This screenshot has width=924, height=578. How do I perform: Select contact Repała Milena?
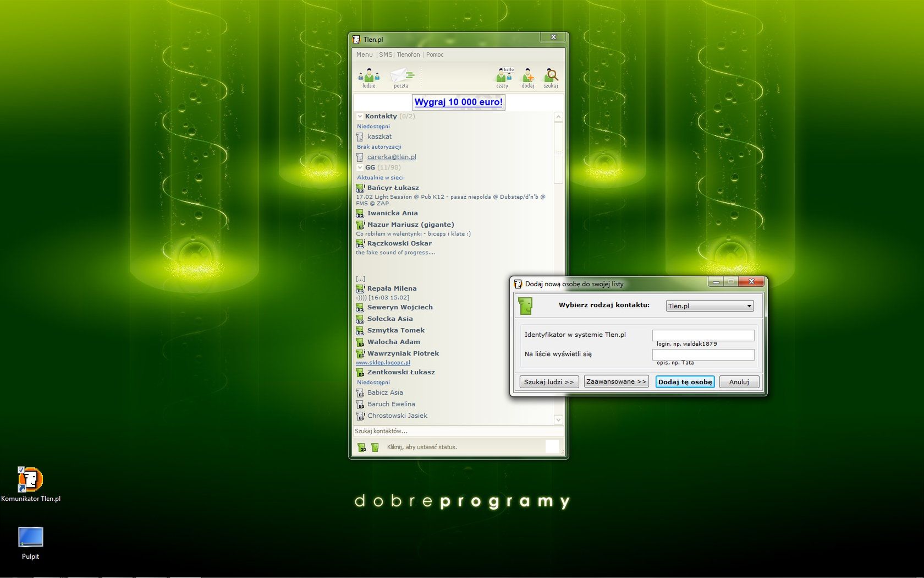392,288
